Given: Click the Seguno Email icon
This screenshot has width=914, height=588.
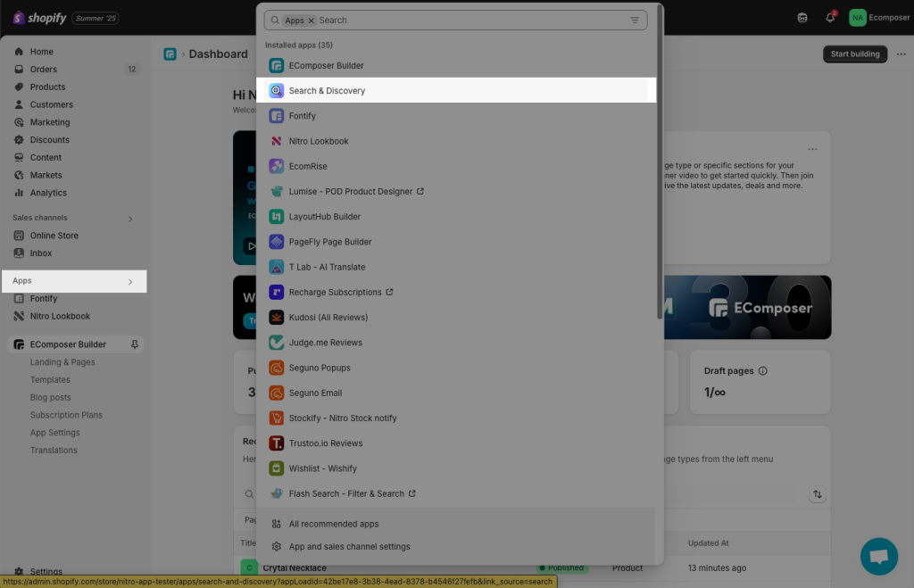Looking at the screenshot, I should point(277,393).
